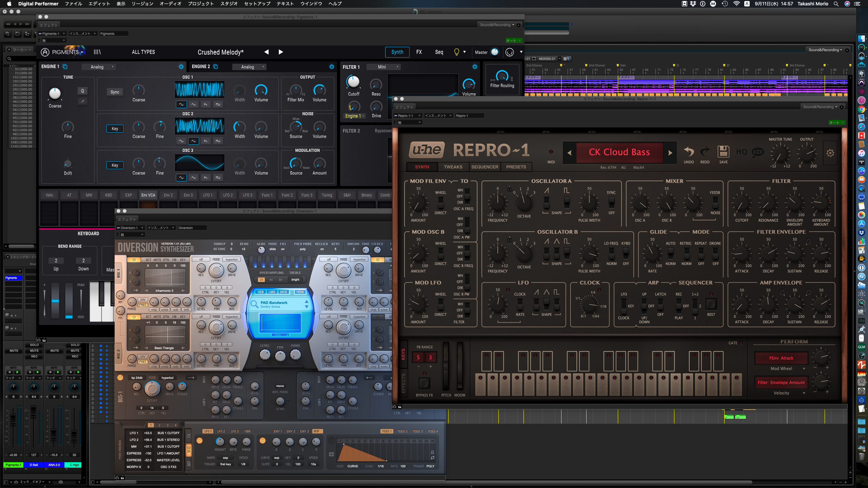
Task: Toggle Pigments Engine 2 power button
Action: (332, 66)
